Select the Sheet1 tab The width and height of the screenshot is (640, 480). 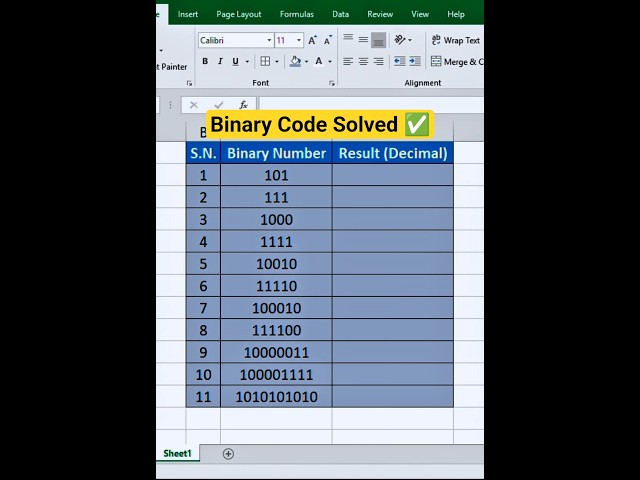click(x=178, y=453)
